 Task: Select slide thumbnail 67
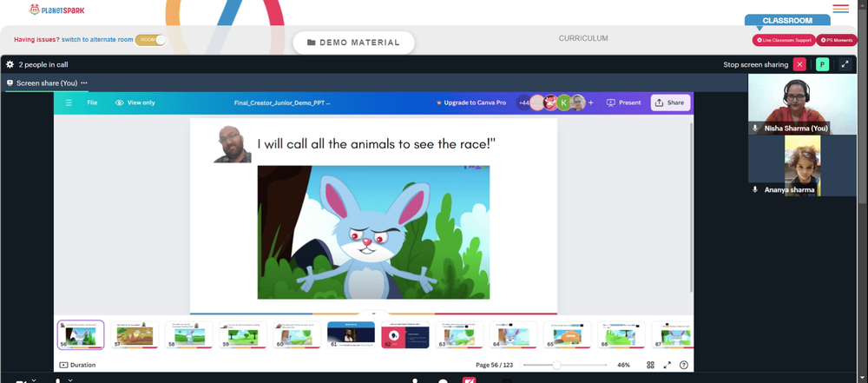pyautogui.click(x=671, y=334)
